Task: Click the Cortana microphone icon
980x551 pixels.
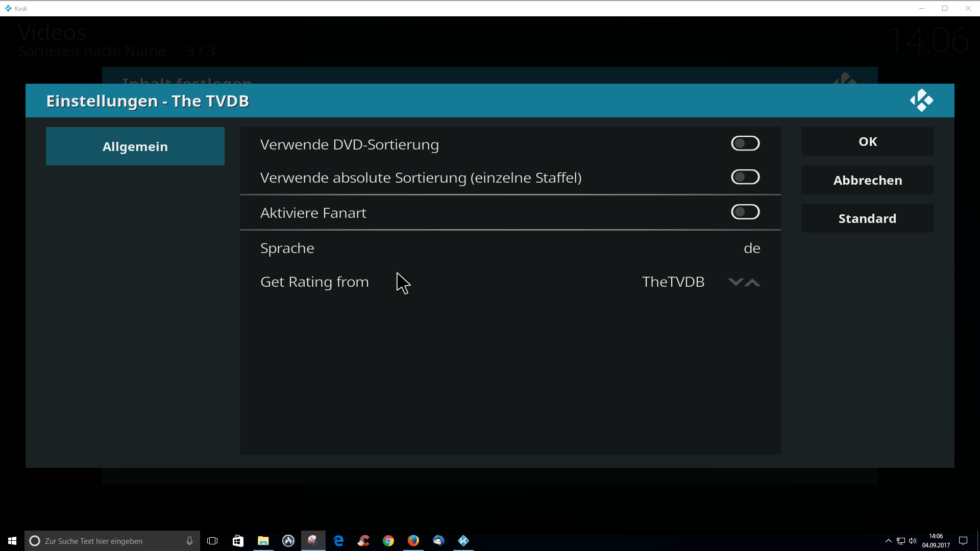Action: click(189, 541)
